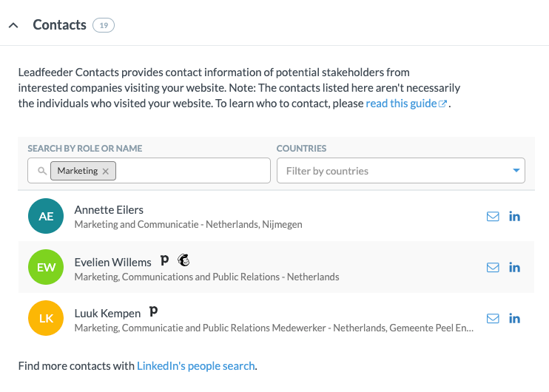Click the search by role or name field
Viewport: 549px width, 392px height.
[192, 171]
